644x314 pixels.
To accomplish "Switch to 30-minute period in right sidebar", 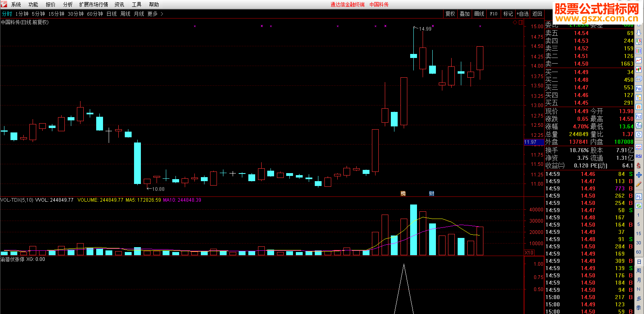I will click(639, 243).
